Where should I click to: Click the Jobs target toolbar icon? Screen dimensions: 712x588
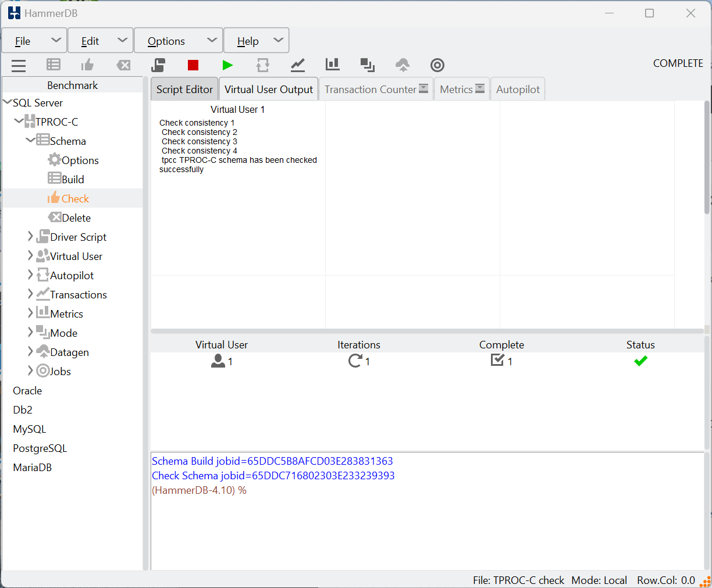(437, 65)
